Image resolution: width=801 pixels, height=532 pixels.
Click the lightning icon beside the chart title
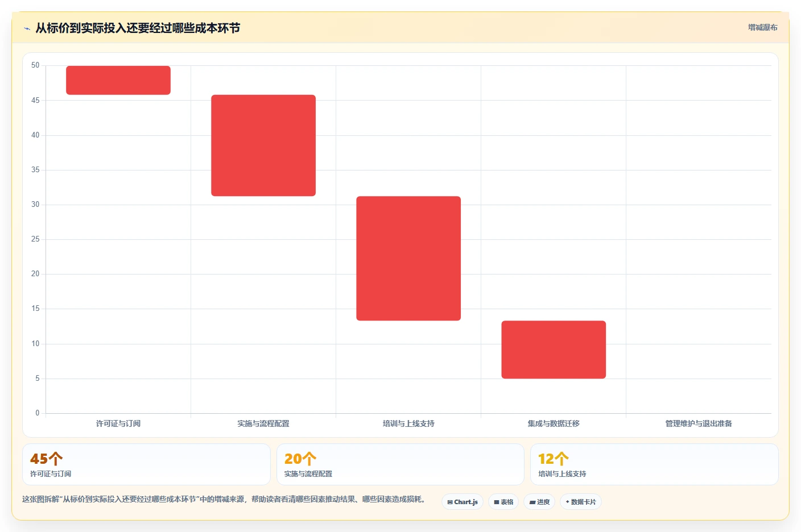tap(27, 28)
